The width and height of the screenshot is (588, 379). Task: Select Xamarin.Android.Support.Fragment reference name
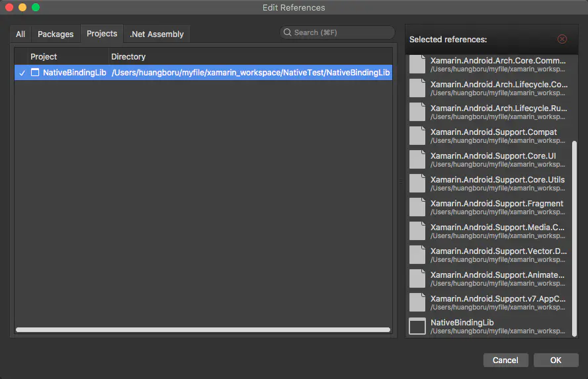pos(497,204)
